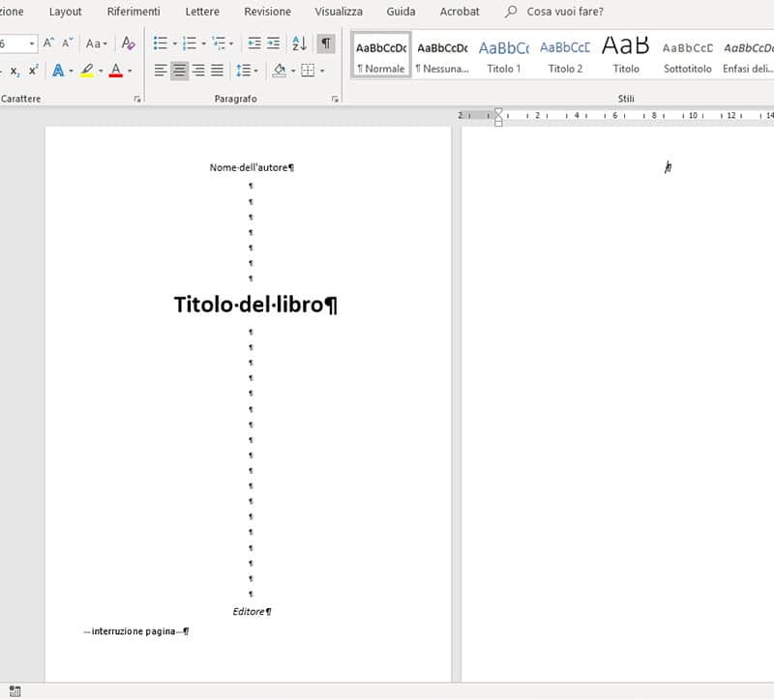Increase font size with the A-up icon
774x700 pixels.
point(48,43)
